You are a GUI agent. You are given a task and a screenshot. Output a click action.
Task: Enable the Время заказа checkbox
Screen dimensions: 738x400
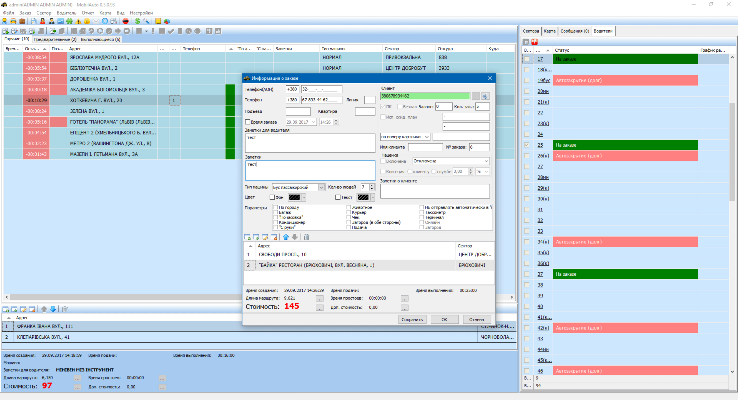click(248, 121)
